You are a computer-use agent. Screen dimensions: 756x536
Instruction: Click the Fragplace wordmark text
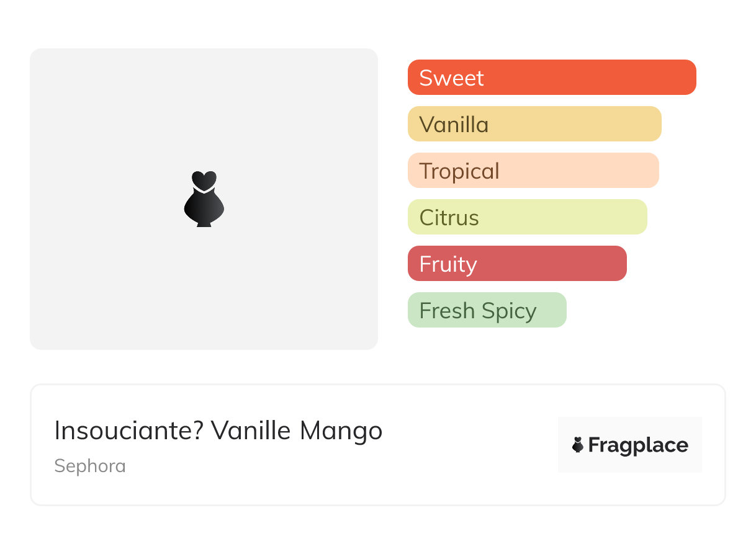coord(638,445)
